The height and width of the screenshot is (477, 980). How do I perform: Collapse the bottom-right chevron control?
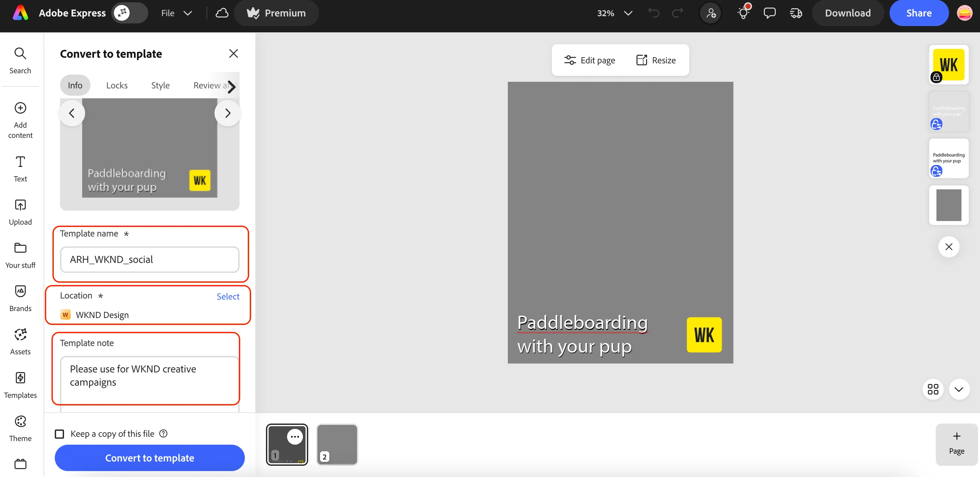coord(959,389)
